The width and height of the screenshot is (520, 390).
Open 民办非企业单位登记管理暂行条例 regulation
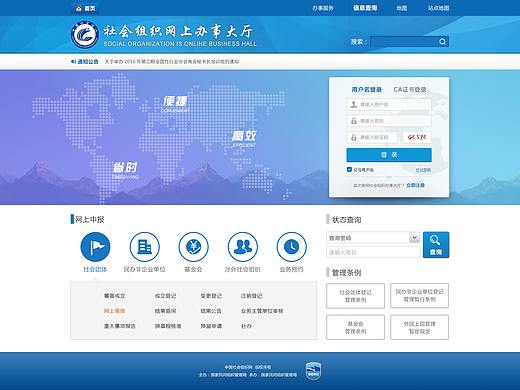coord(420,296)
